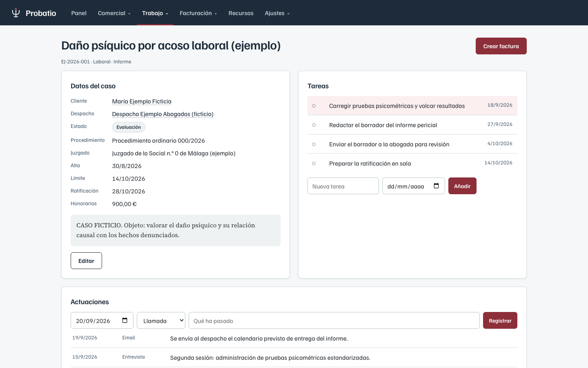Viewport: 588px width, 368px height.
Task: Click the CASO FICTICIO notes box
Action: (x=176, y=230)
